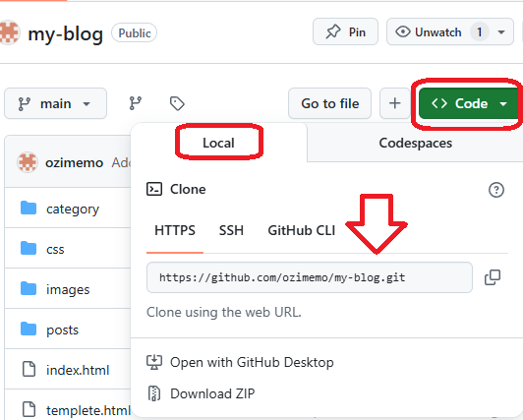Click Open with GitHub Desktop
The width and height of the screenshot is (523, 420).
(x=240, y=362)
